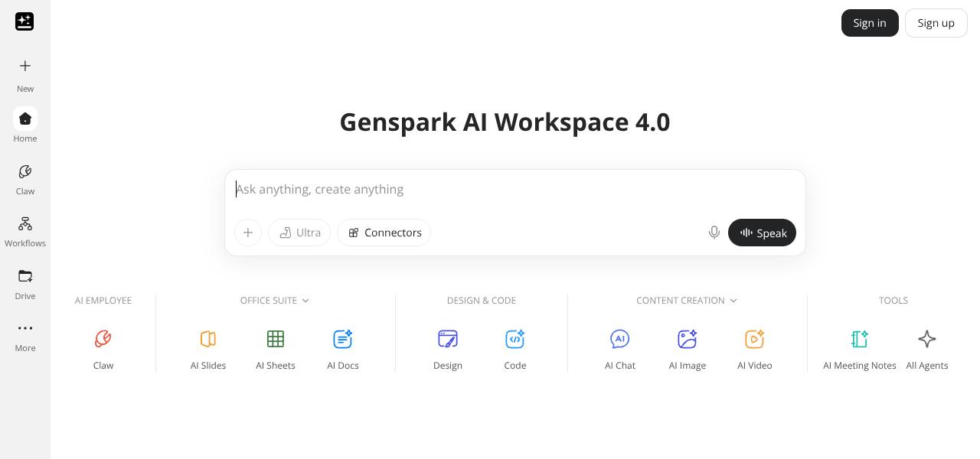Open the Code tool
The width and height of the screenshot is (980, 459).
(515, 348)
